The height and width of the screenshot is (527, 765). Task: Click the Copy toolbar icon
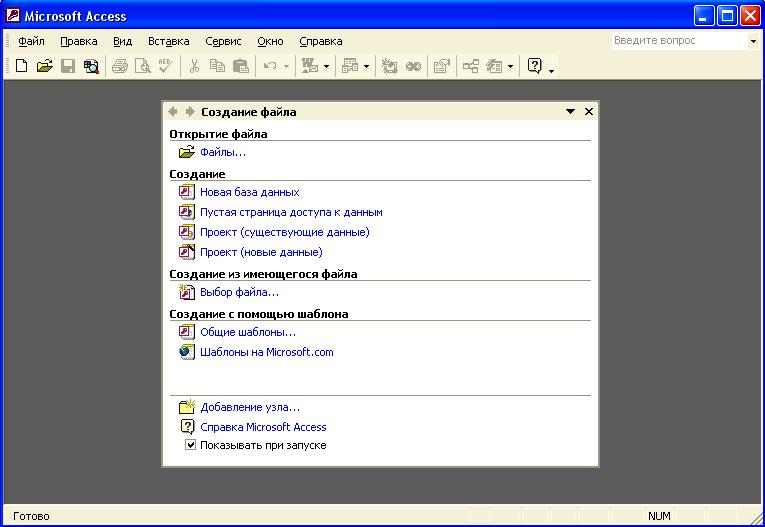point(217,66)
